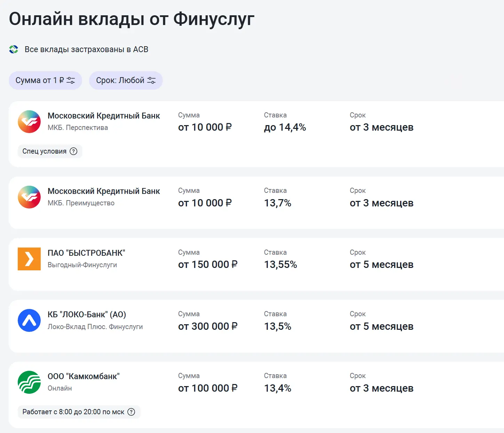Viewport: 504px width, 433px height.
Task: Click 'Все вклады застрахованы в АСВ' text
Action: [x=86, y=49]
